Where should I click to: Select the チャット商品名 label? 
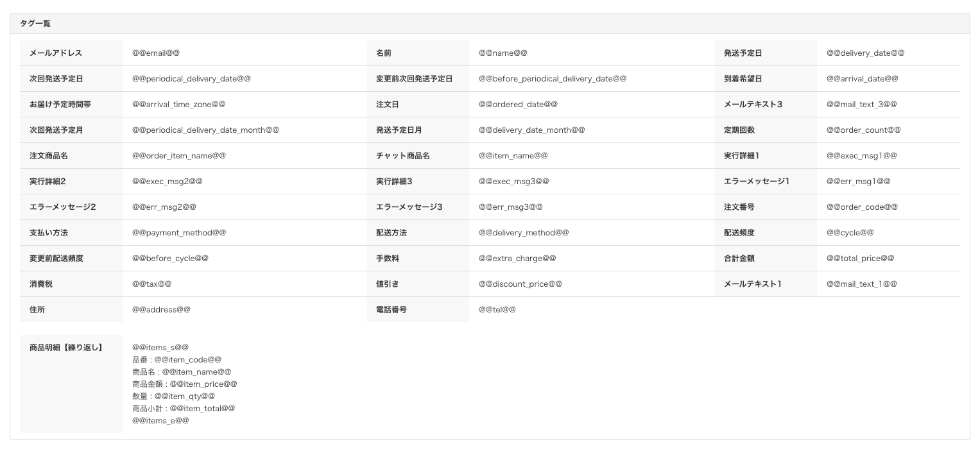tap(403, 156)
